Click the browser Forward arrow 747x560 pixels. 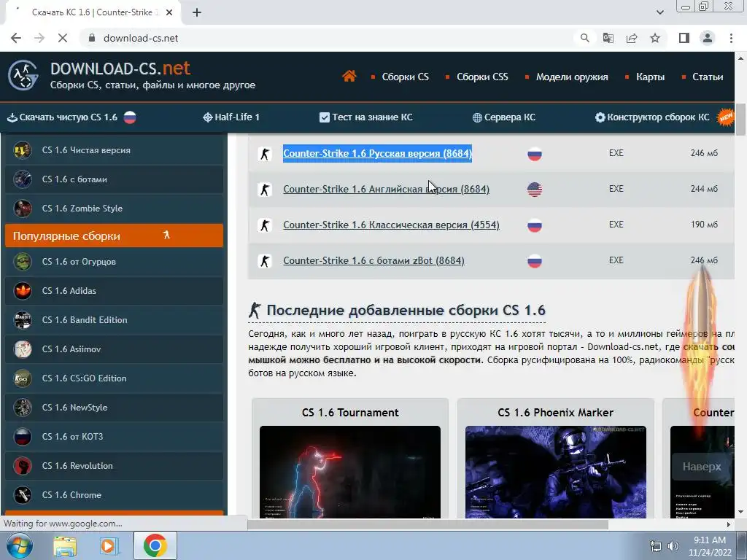tap(39, 38)
